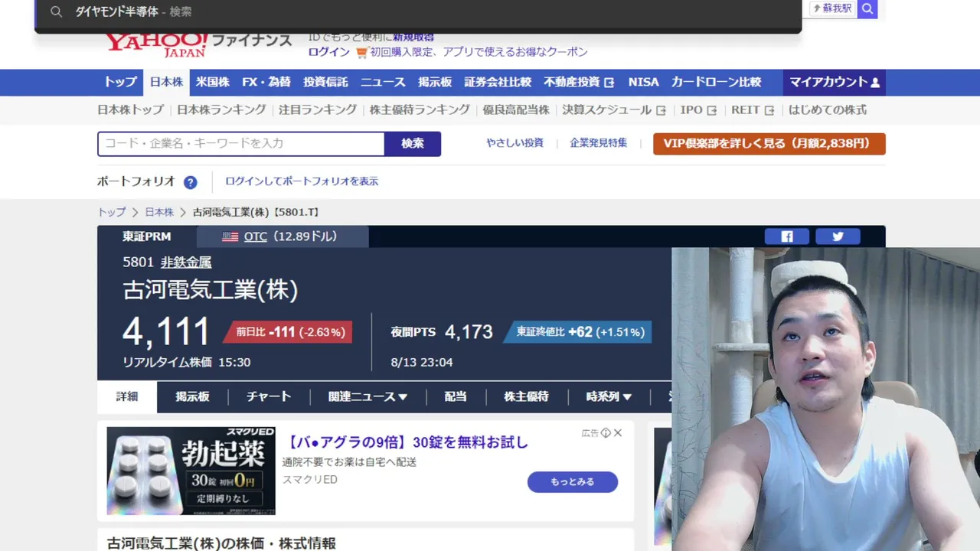
Task: Click the マイアカウント person icon
Action: (875, 83)
